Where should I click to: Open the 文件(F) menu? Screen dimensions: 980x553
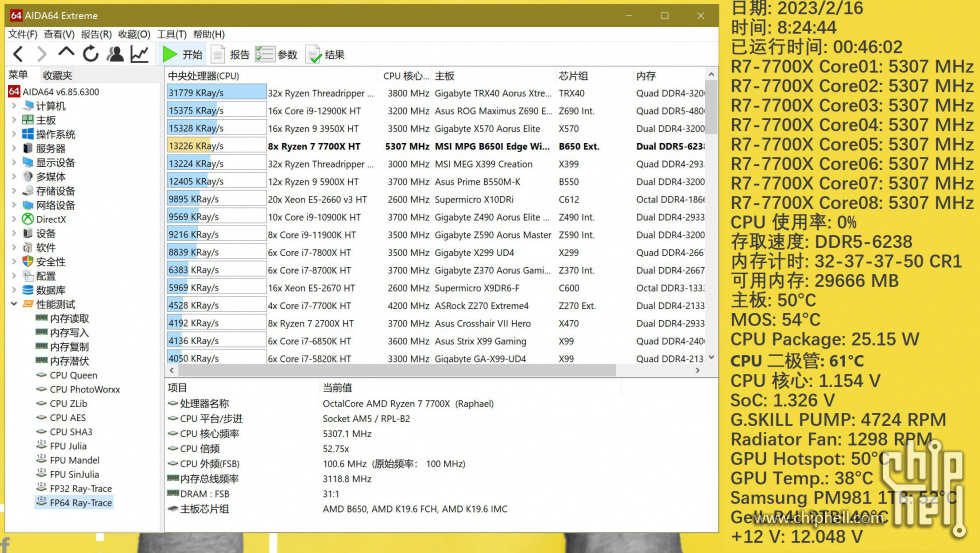(x=22, y=34)
